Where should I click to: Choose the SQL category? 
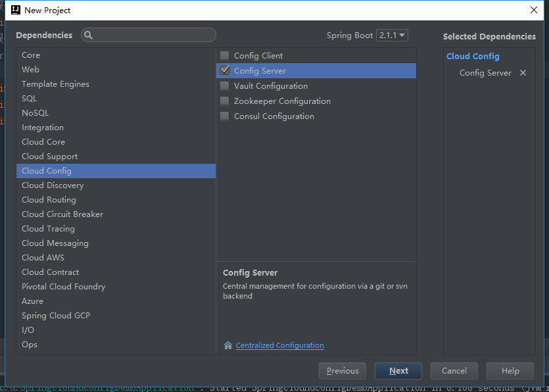(116, 99)
